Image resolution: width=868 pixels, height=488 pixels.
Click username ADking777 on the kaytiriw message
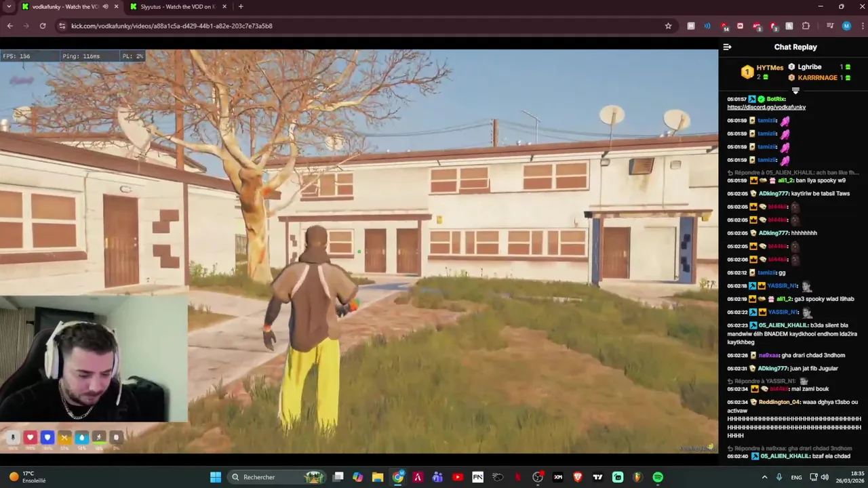[775, 193]
